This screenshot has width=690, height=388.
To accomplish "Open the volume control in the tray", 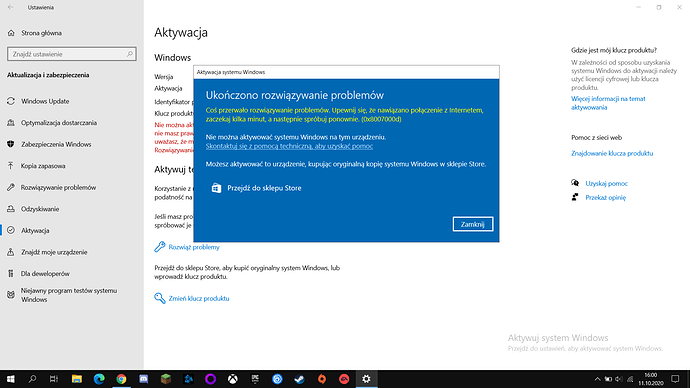I will tap(619, 379).
